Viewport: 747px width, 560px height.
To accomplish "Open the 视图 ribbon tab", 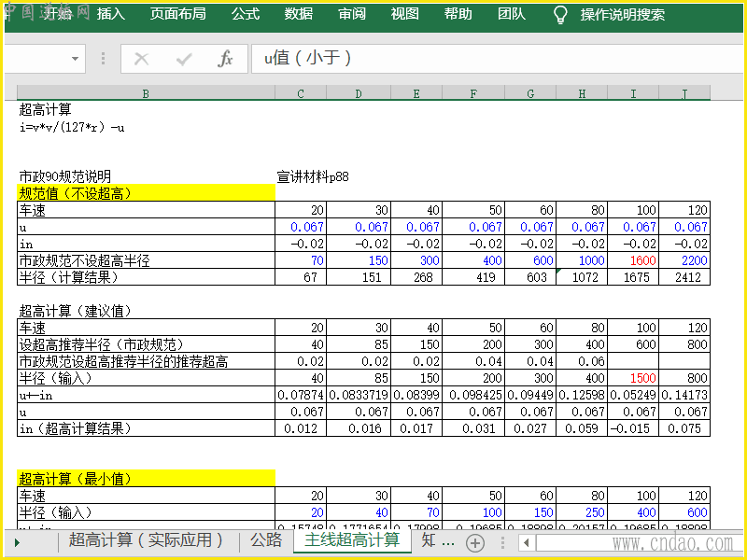I will [405, 13].
